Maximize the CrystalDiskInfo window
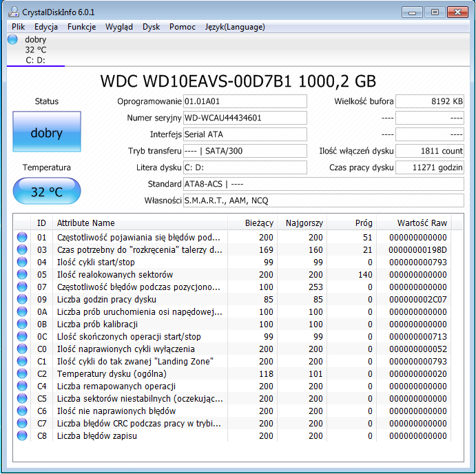The image size is (476, 474). point(435,12)
